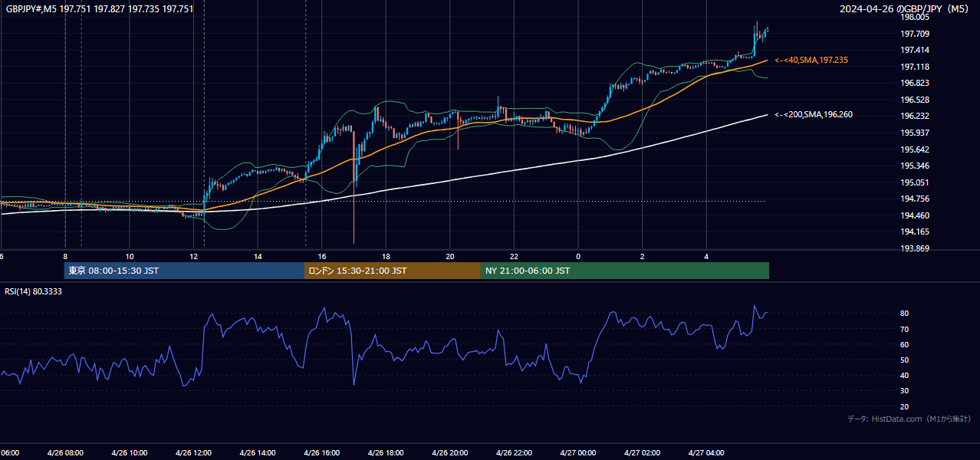Click hour tick 14 under the price chart

258,257
